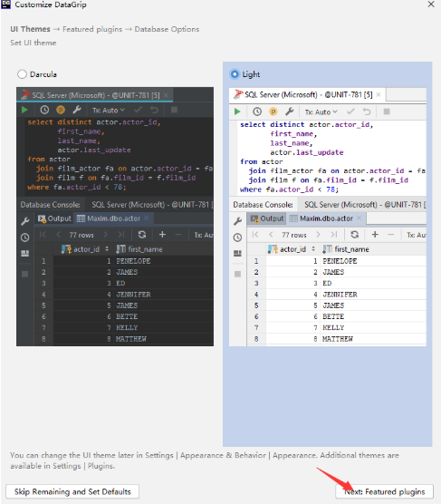Select the Darcula theme radio button
The width and height of the screenshot is (441, 504).
pyautogui.click(x=22, y=74)
